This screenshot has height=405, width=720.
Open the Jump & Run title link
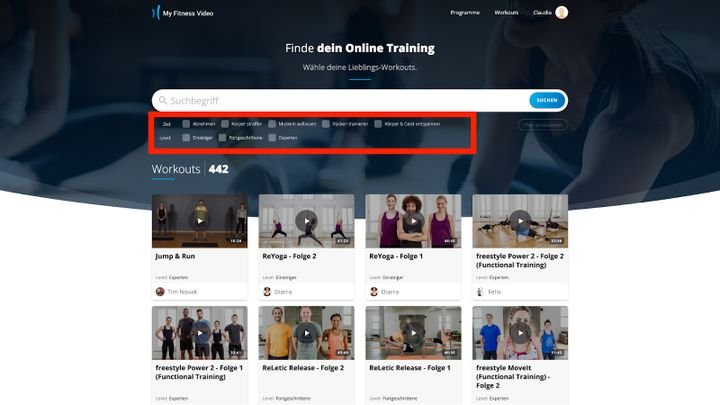coord(175,256)
